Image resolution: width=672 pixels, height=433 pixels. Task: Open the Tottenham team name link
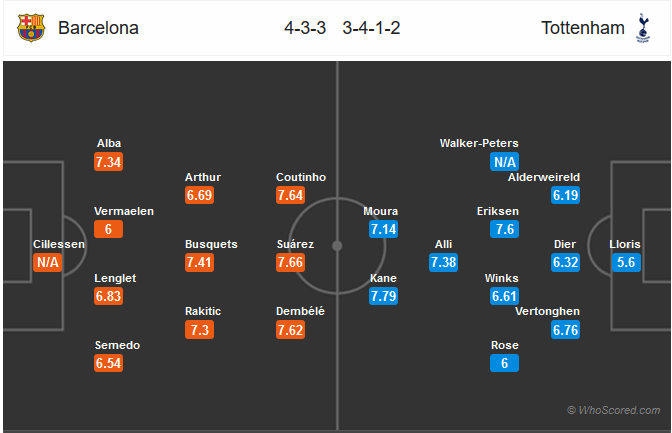coord(583,28)
